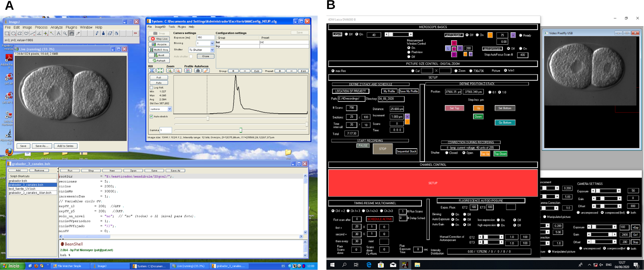Click the Zoom In magnifier icon
The image size is (644, 270).
[x=170, y=71]
